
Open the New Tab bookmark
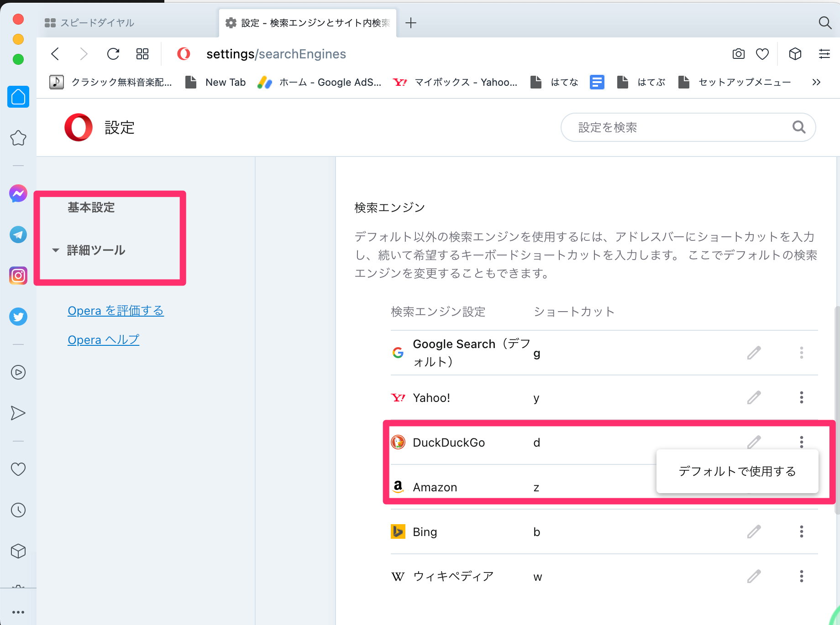pos(215,82)
